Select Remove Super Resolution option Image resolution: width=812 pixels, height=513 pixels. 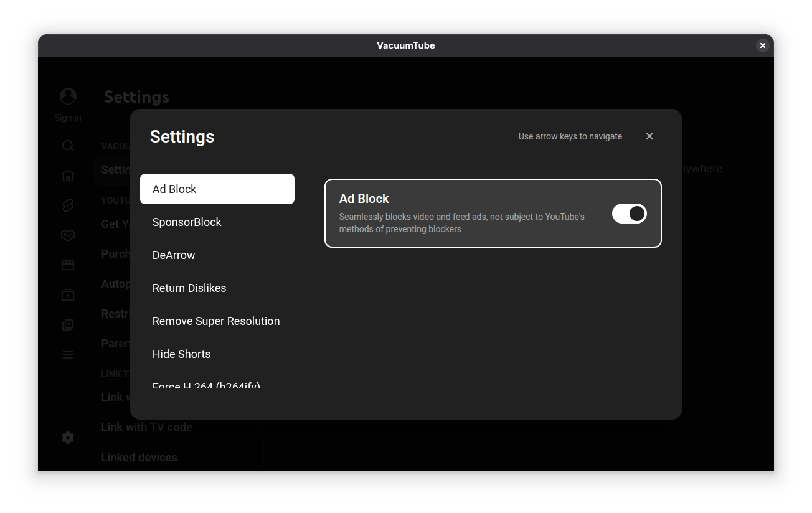(x=217, y=321)
